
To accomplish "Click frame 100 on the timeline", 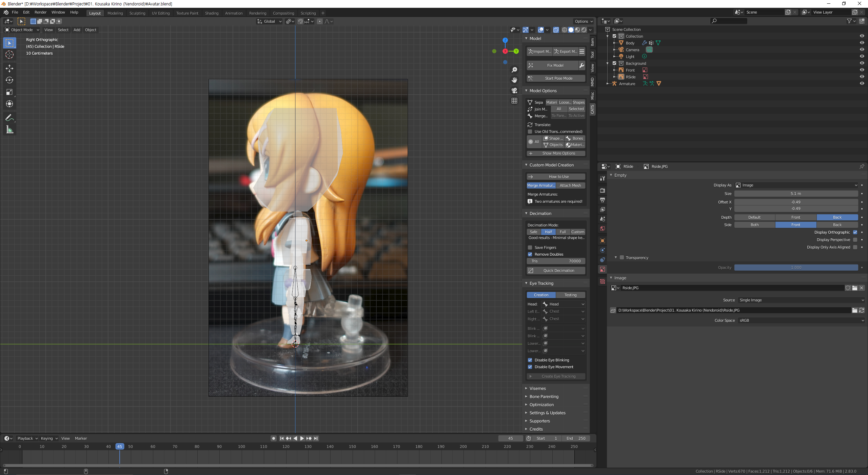I will [241, 447].
